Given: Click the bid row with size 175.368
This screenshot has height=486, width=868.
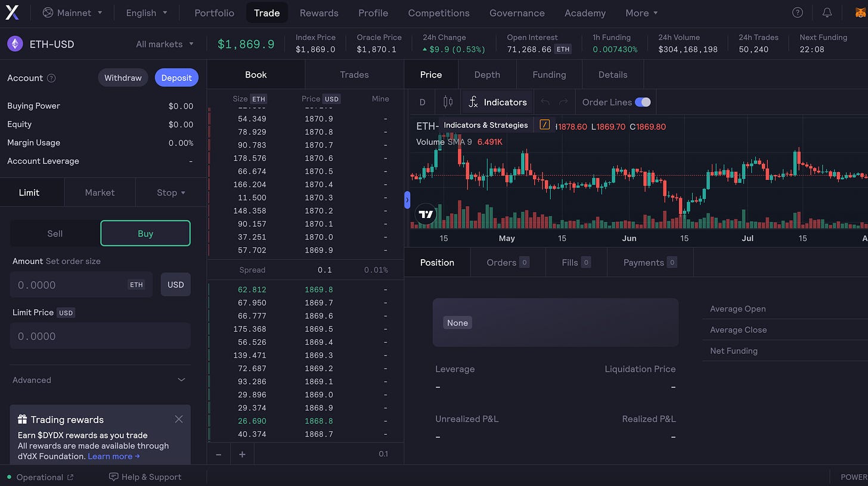Looking at the screenshot, I should pyautogui.click(x=305, y=329).
